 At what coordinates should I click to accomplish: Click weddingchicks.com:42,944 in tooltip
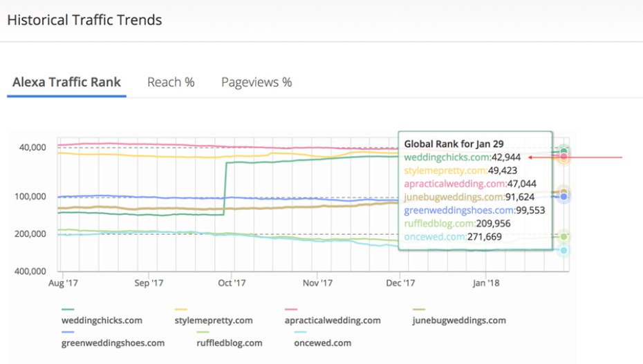coord(462,157)
